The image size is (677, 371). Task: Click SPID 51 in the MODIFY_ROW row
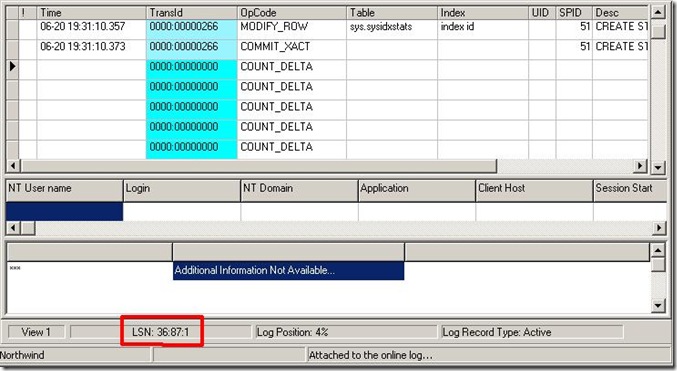pyautogui.click(x=574, y=29)
